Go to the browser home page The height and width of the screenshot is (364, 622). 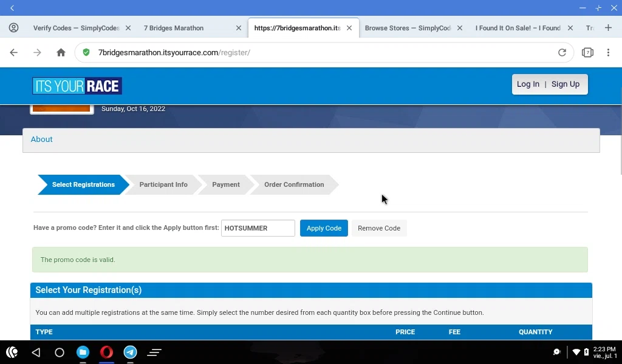[61, 52]
